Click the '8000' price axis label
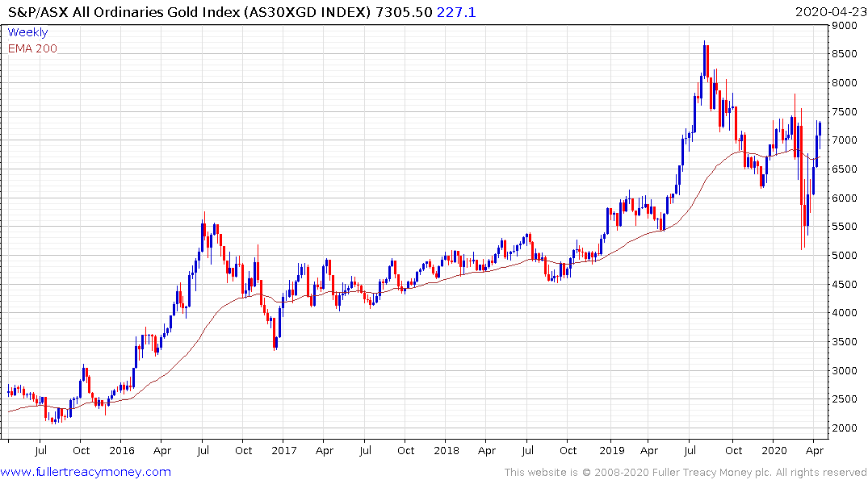This screenshot has width=868, height=484. click(845, 83)
